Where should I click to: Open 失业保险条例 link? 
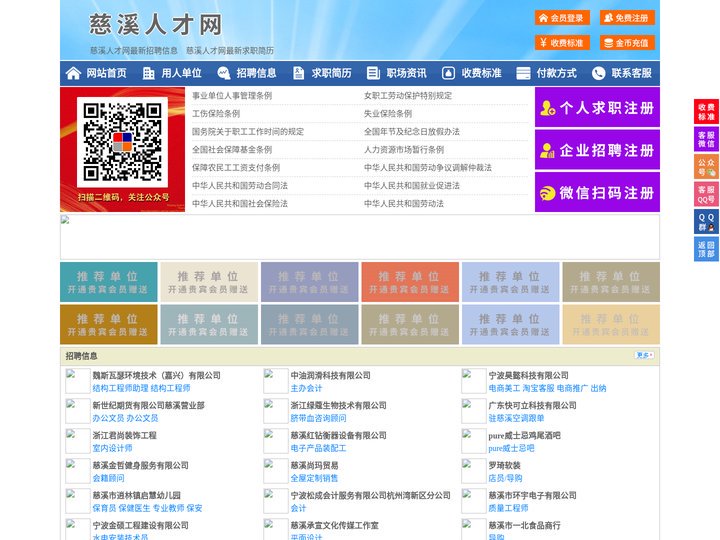point(388,113)
